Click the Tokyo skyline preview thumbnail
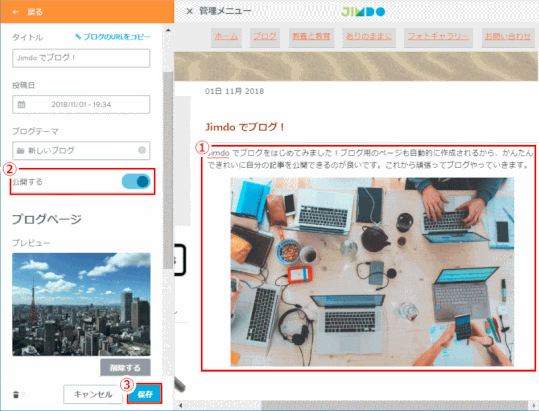 pos(81,304)
